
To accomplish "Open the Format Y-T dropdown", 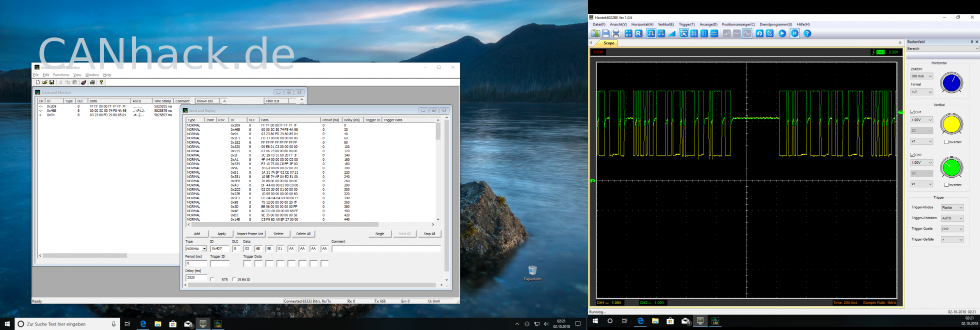I will click(921, 92).
